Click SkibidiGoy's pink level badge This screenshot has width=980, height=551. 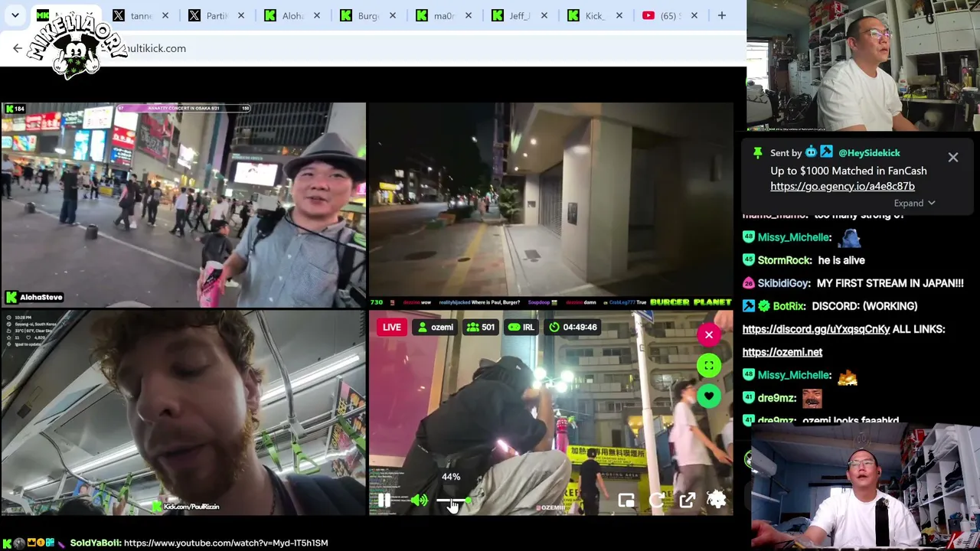point(748,283)
